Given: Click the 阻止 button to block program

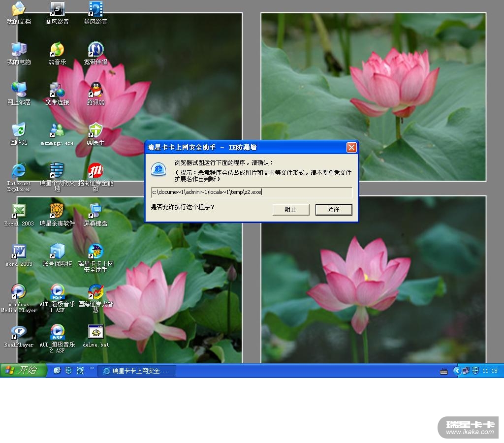Looking at the screenshot, I should [290, 210].
